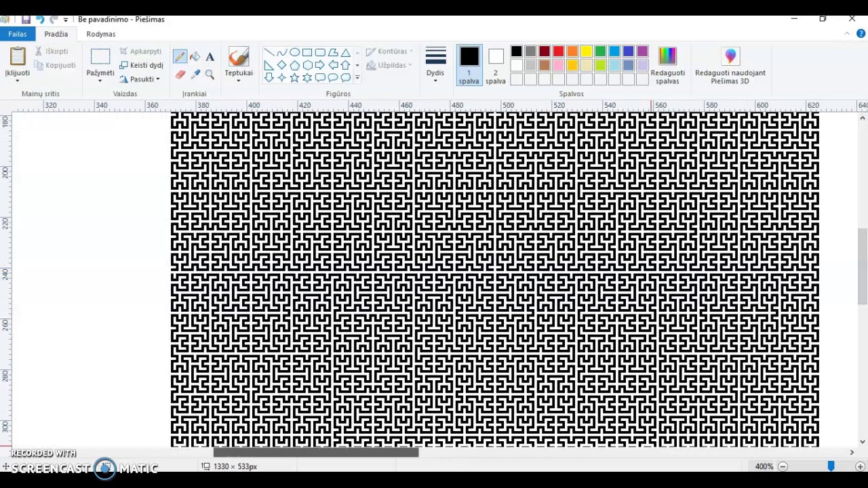The height and width of the screenshot is (488, 868).
Task: Click the zoom out minus button
Action: click(783, 466)
